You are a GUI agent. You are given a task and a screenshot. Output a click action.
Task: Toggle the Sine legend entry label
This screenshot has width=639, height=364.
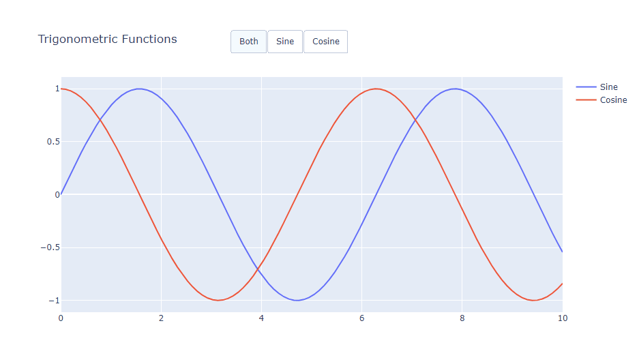608,87
